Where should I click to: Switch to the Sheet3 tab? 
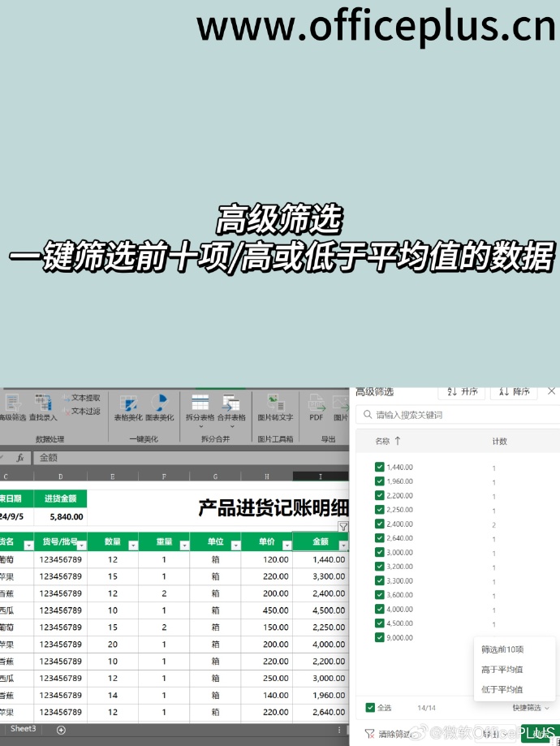click(23, 729)
